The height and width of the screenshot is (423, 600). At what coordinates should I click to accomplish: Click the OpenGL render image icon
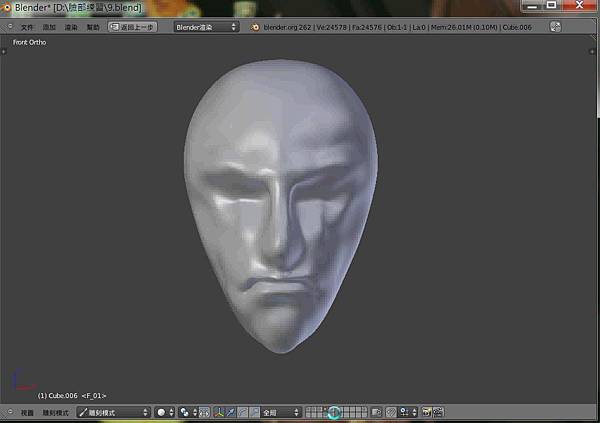(427, 412)
